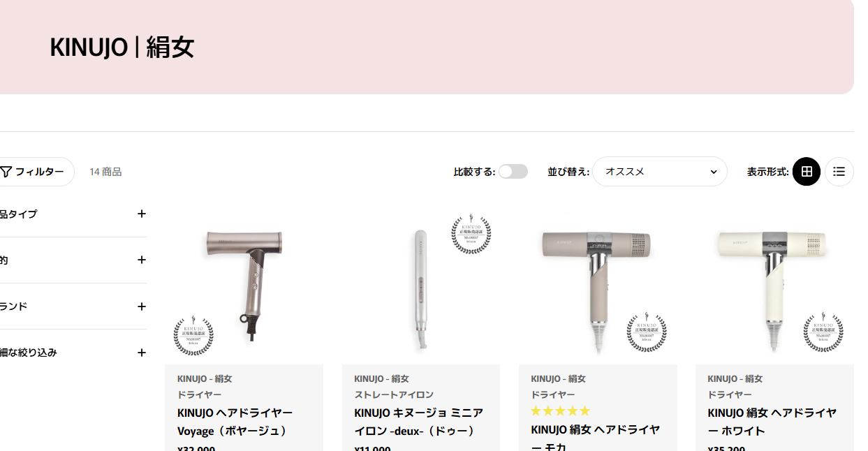Expand the ランド brand filter section
Viewport: 868px width, 451px height.
pos(73,306)
